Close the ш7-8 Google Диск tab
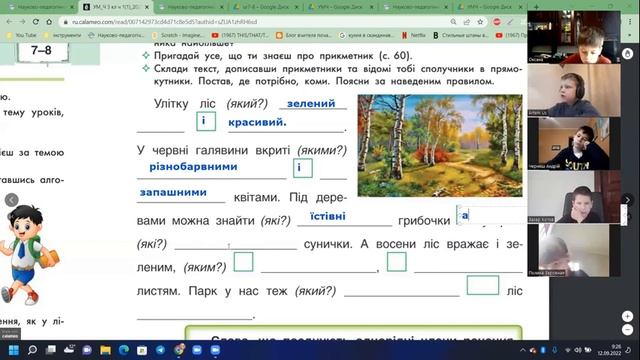 tap(296, 7)
